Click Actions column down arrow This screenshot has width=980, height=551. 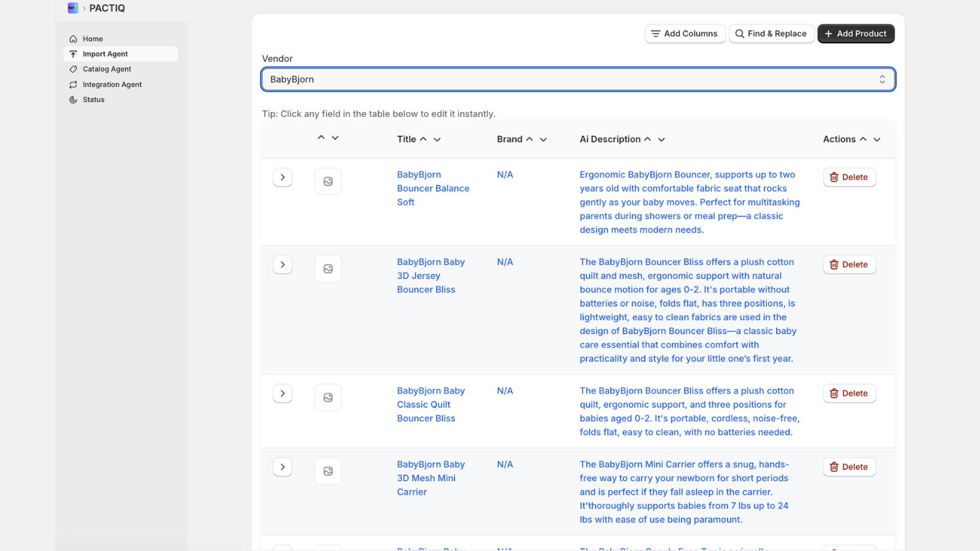point(877,140)
